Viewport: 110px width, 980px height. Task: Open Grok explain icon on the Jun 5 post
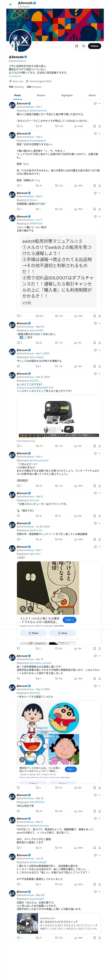[x=95, y=216]
